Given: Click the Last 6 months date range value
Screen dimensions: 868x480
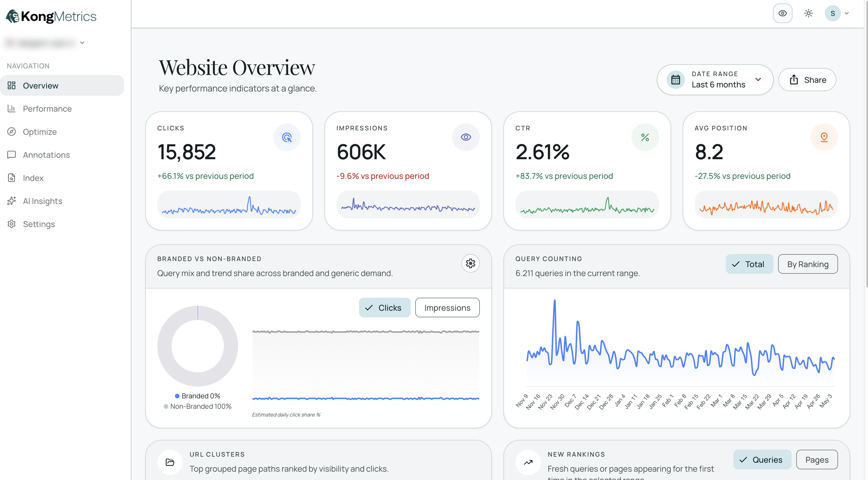Looking at the screenshot, I should pyautogui.click(x=718, y=85).
